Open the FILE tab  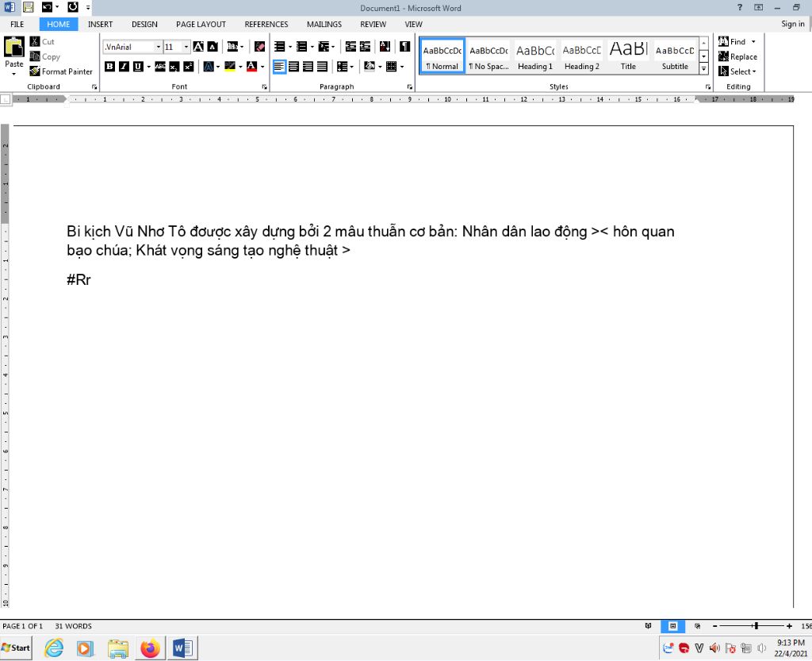[17, 25]
